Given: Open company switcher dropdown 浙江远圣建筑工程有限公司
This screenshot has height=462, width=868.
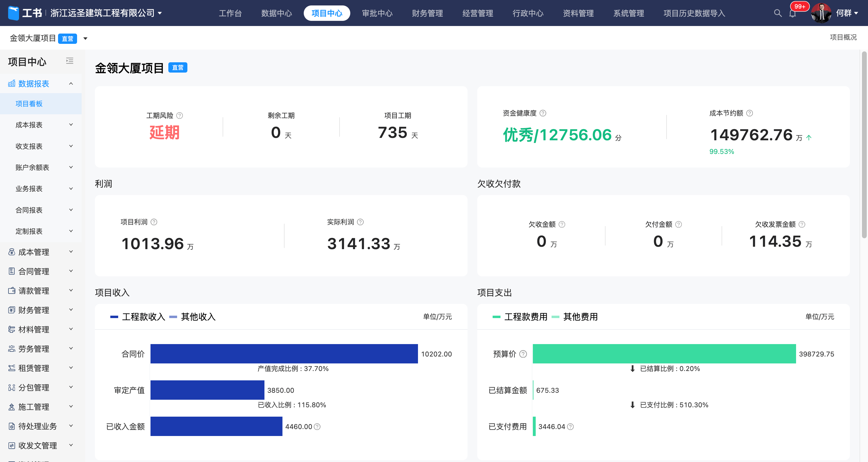Looking at the screenshot, I should [106, 13].
